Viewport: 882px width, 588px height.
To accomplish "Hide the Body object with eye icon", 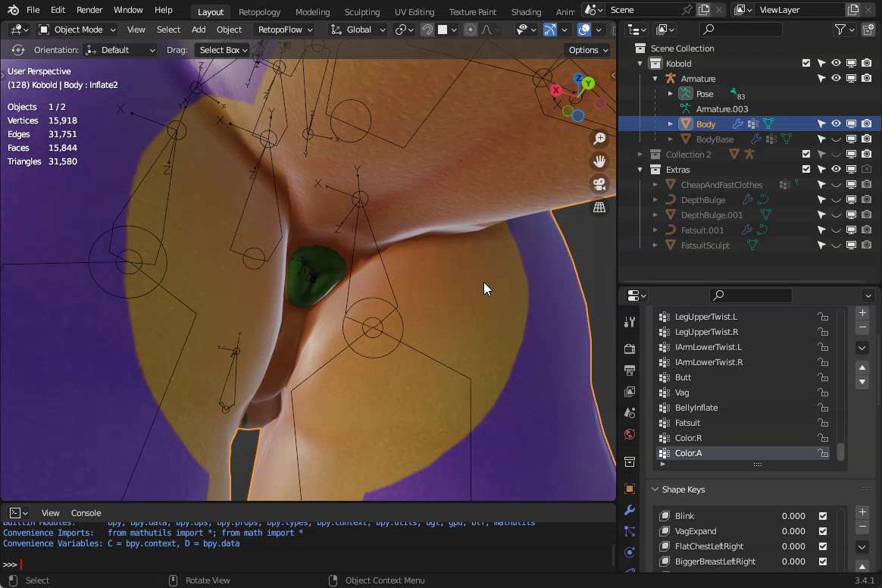I will tap(837, 124).
